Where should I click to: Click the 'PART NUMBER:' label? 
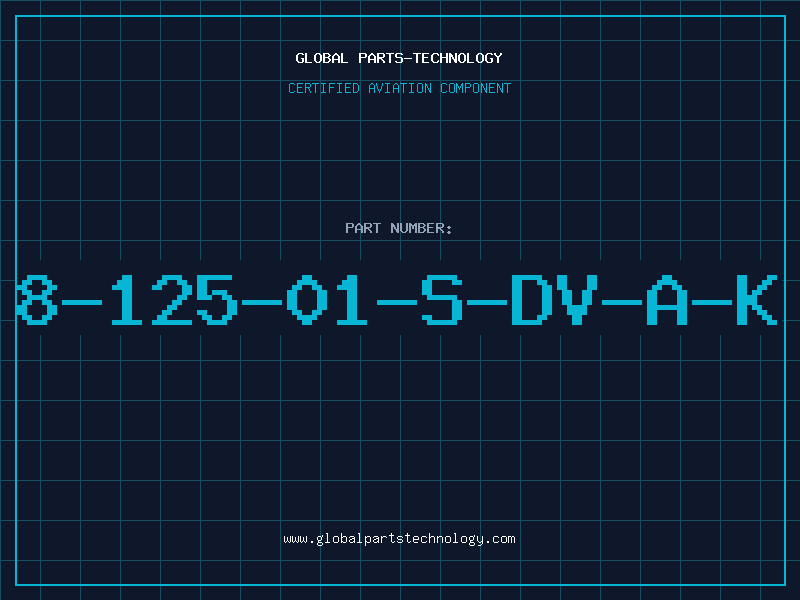pos(399,228)
